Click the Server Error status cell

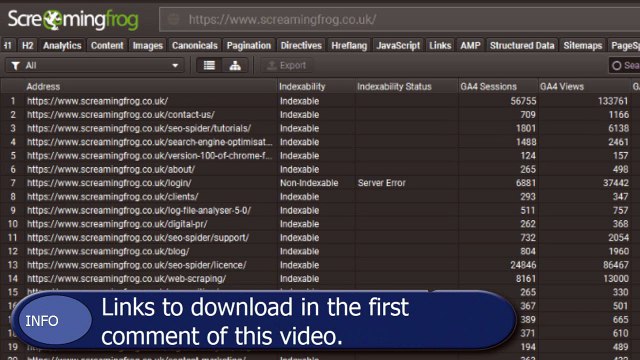[x=382, y=183]
